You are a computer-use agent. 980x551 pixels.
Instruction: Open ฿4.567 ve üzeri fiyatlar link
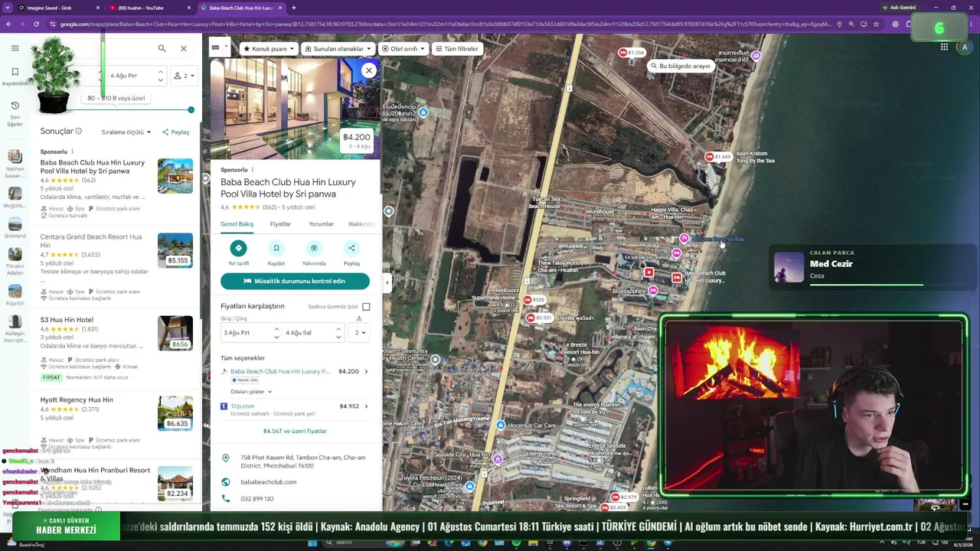[295, 431]
